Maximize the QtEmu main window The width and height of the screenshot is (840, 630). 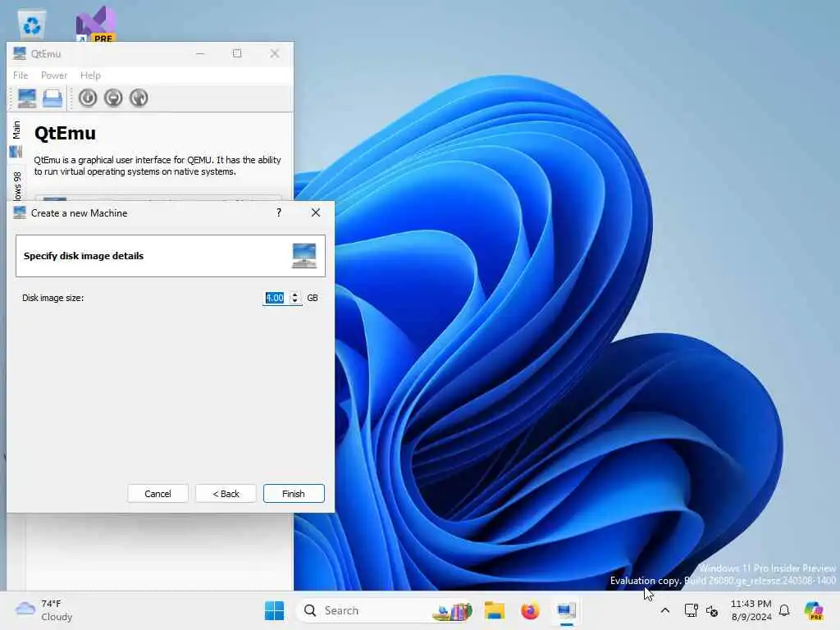[x=237, y=53]
